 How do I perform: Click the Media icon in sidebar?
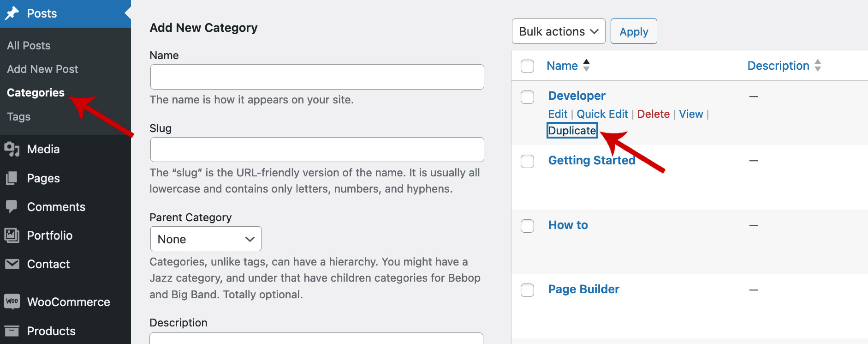[12, 149]
